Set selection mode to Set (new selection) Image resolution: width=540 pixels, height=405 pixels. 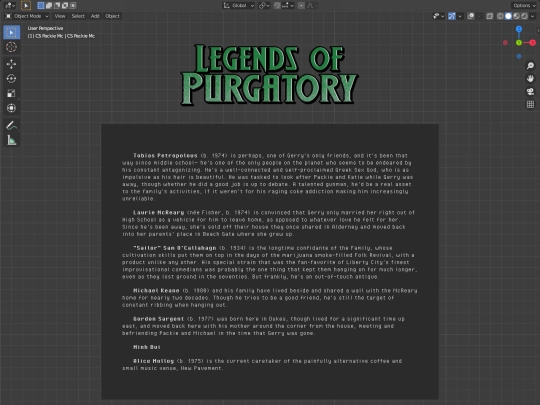[x=41, y=6]
